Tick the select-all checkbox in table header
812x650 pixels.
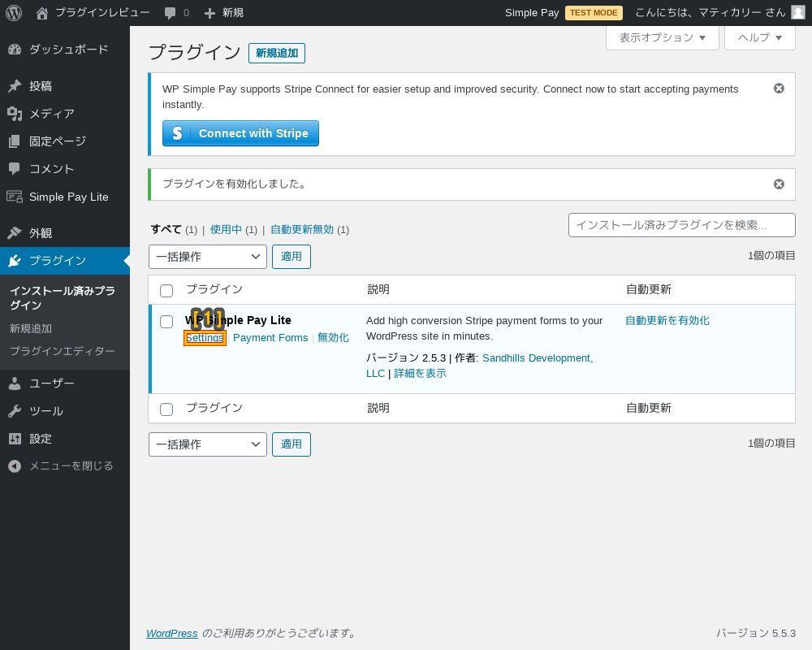click(x=166, y=291)
